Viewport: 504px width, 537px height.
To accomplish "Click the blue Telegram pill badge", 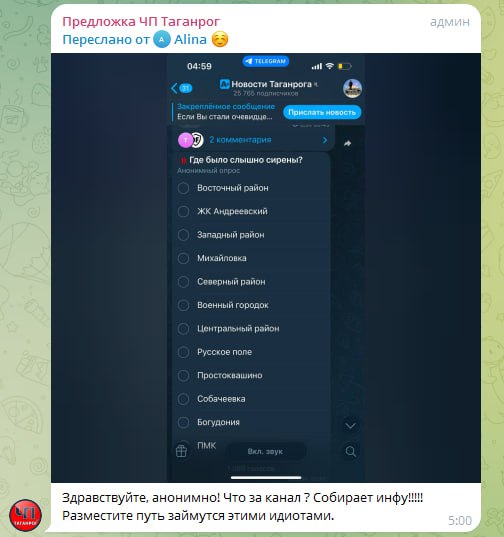I will 266,61.
